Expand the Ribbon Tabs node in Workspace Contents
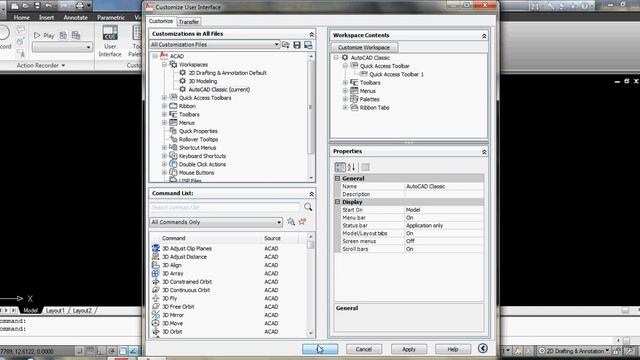This screenshot has width=640, height=360. [x=345, y=107]
